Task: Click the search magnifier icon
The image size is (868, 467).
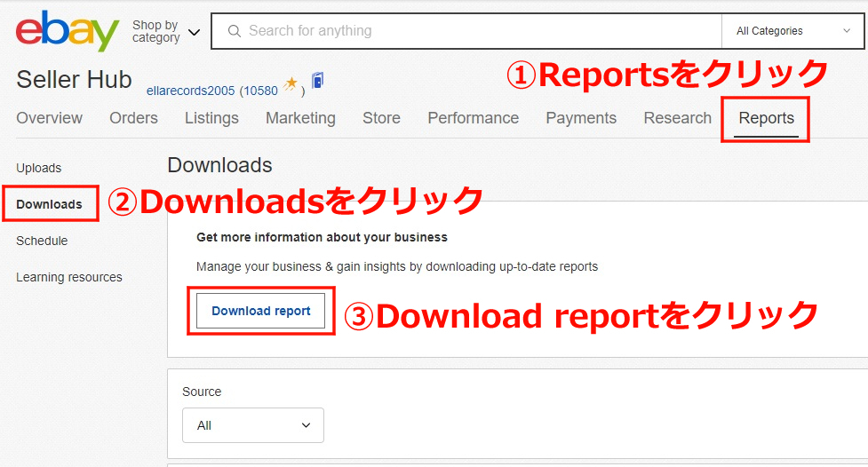Action: (x=235, y=31)
